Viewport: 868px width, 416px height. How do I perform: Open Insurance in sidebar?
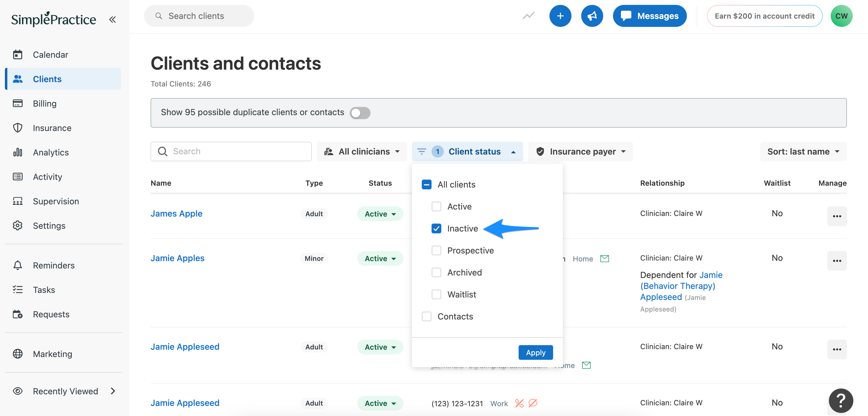click(63, 128)
